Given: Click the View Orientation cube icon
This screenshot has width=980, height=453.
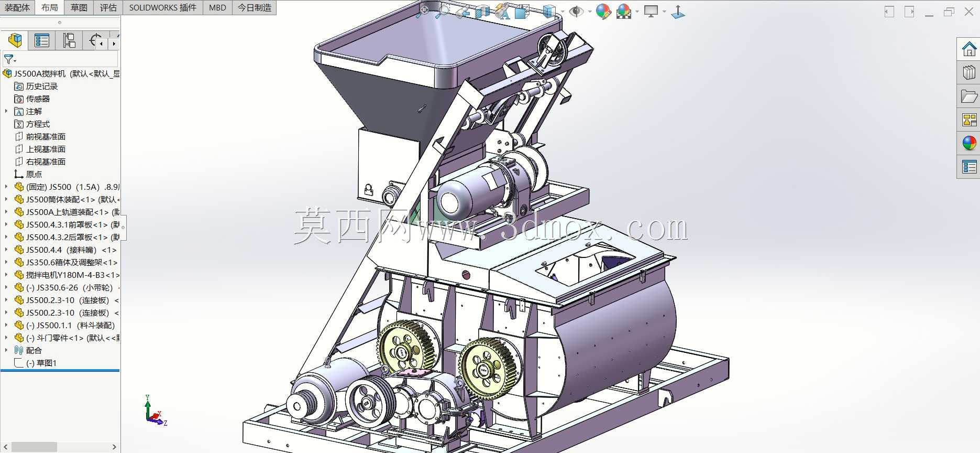Looking at the screenshot, I should click(522, 11).
